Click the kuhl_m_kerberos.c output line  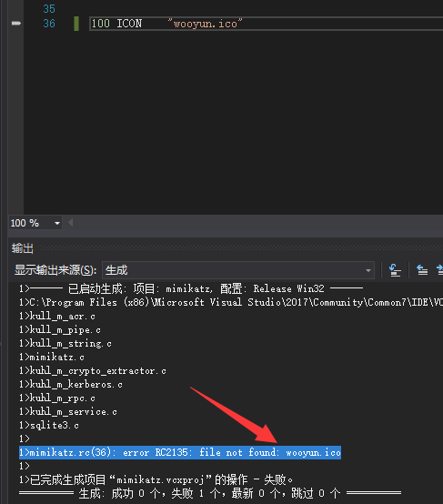pos(70,385)
